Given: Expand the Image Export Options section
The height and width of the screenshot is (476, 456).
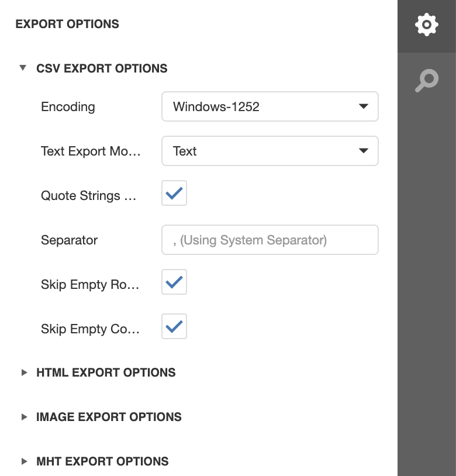Looking at the screenshot, I should click(25, 417).
